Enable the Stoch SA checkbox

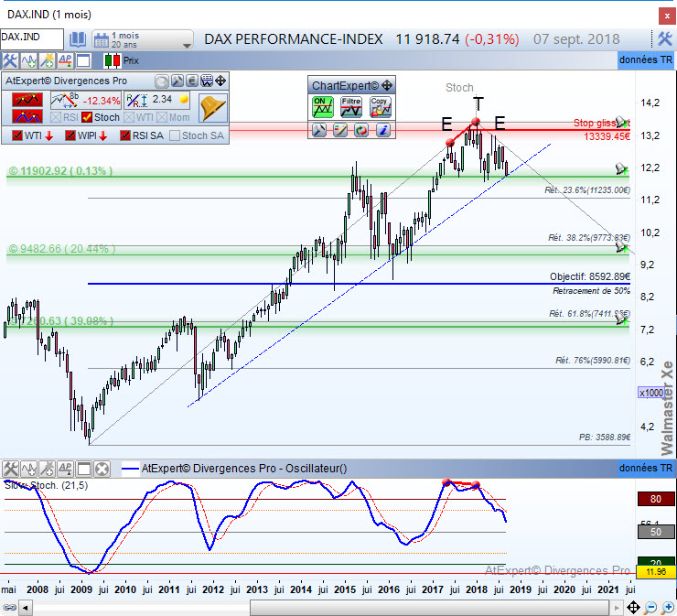(175, 135)
